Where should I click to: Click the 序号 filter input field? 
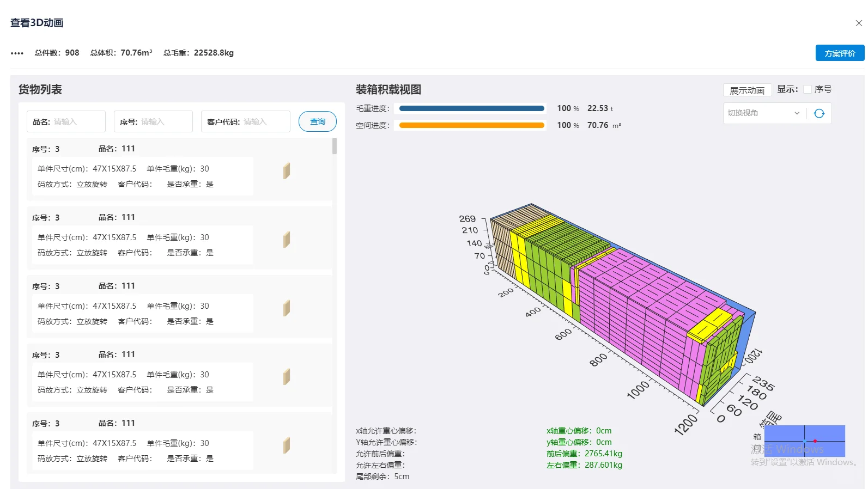click(x=163, y=121)
